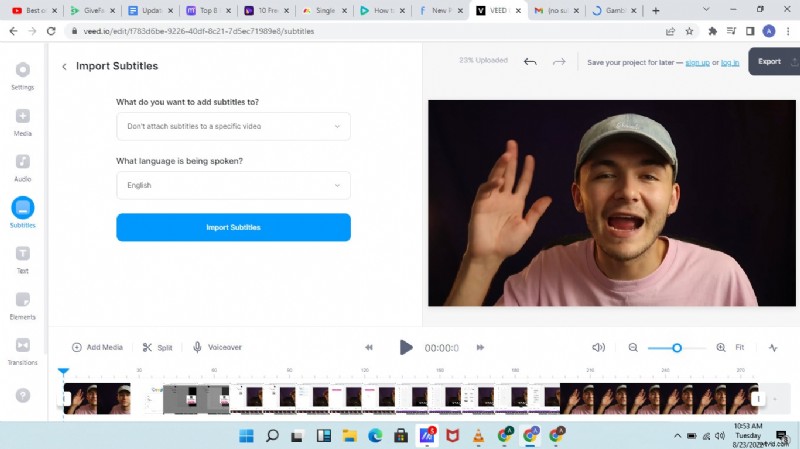
Task: Open Windows Start menu on taskbar
Action: pos(244,436)
